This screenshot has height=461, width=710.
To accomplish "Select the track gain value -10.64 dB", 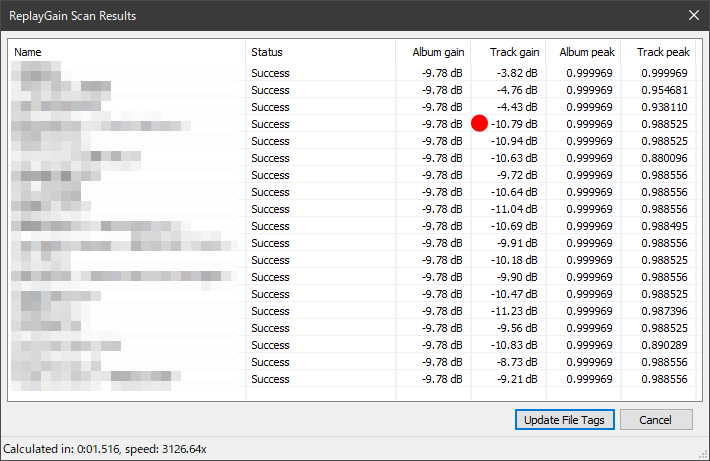I will (x=514, y=192).
